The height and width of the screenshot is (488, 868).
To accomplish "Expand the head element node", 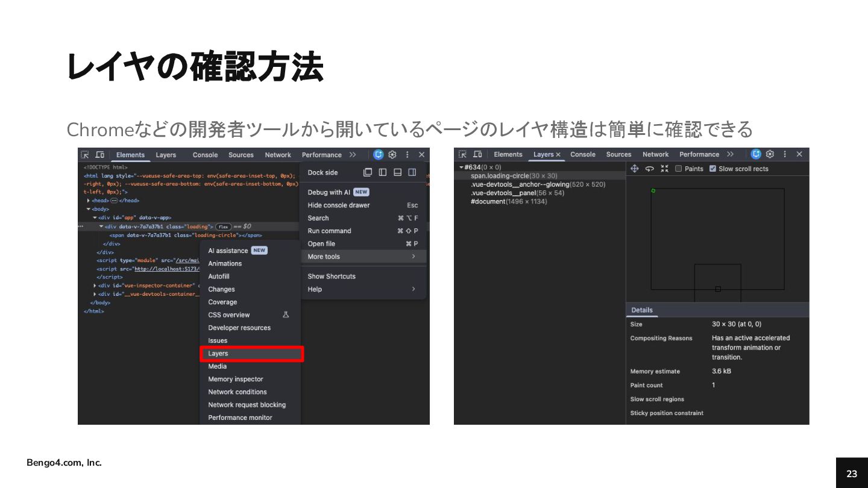I will point(89,201).
